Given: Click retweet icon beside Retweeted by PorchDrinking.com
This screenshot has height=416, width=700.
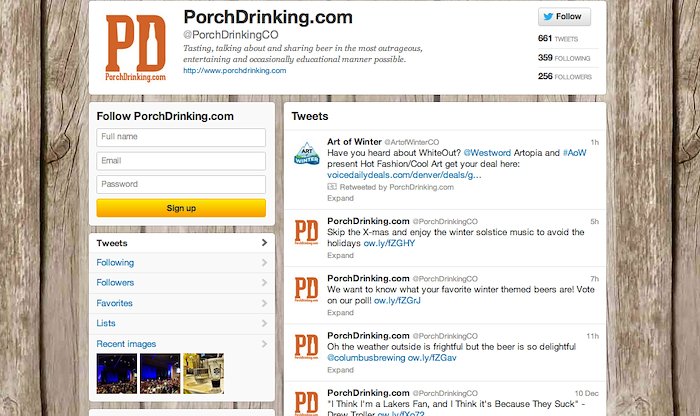Looking at the screenshot, I should (x=332, y=187).
